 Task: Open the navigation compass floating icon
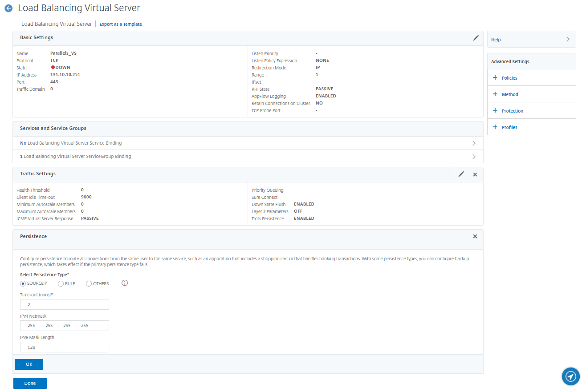(x=570, y=376)
